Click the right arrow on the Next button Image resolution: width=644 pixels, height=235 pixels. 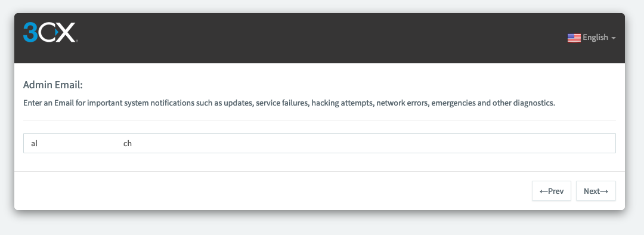(x=604, y=191)
